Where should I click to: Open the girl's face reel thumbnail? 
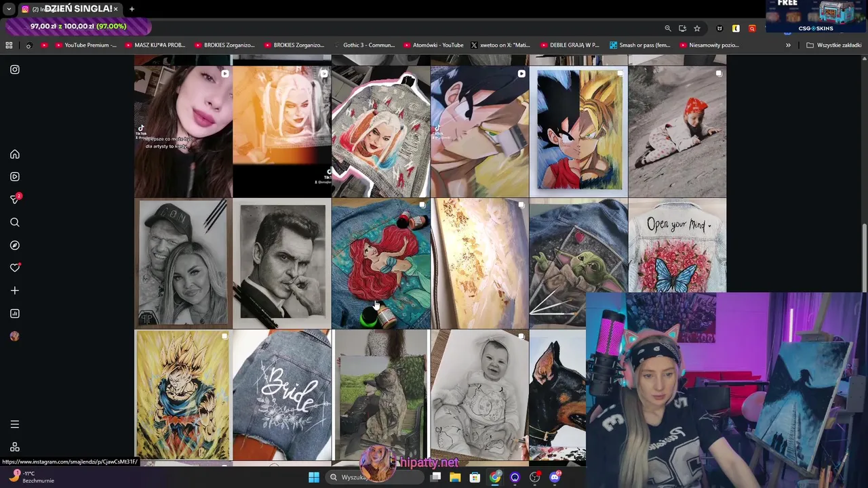[x=183, y=131]
